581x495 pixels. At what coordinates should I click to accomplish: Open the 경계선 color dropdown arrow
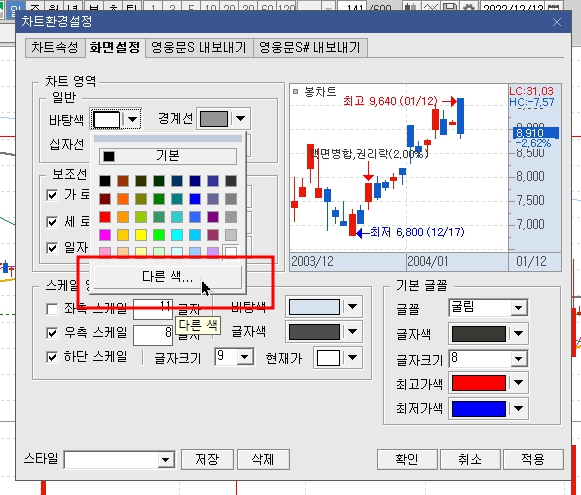tap(240, 119)
